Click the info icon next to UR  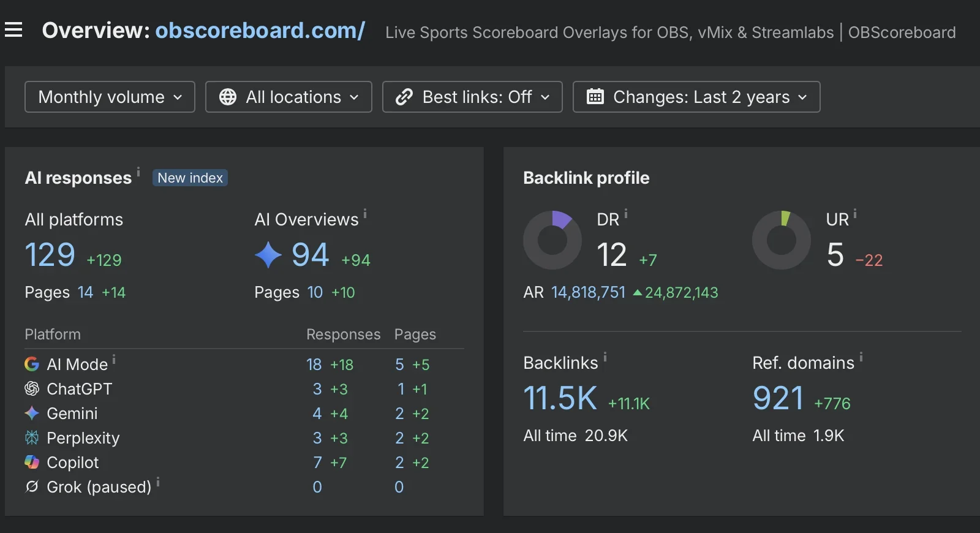[855, 213]
